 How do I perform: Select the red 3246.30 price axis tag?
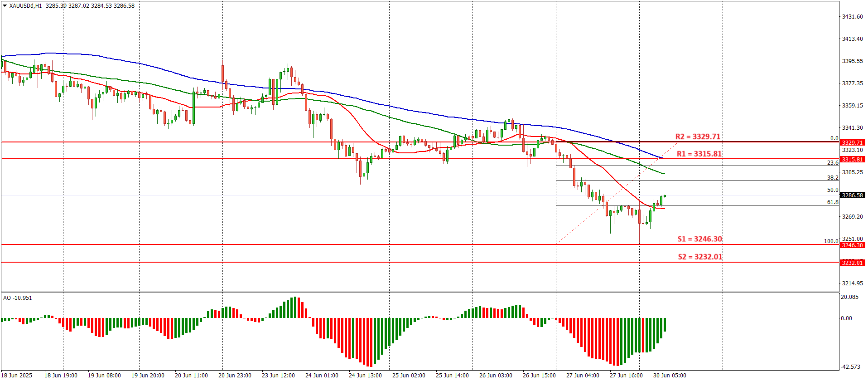852,245
